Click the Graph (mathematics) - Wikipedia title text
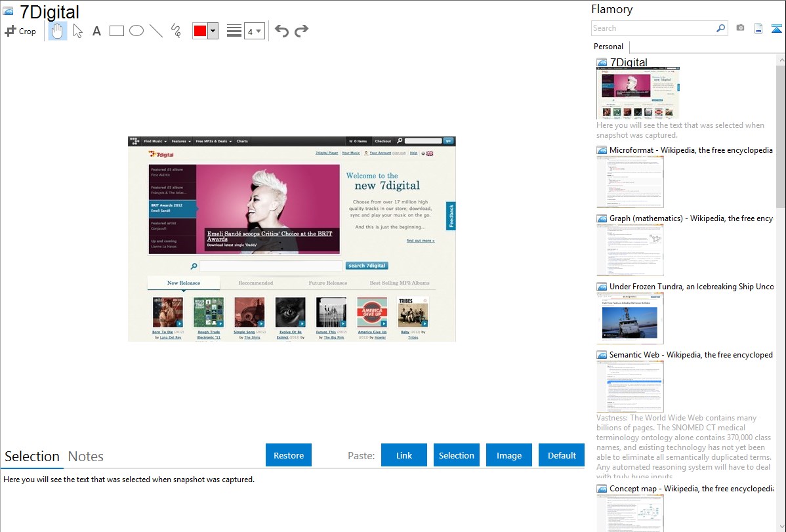This screenshot has height=532, width=786. (691, 218)
